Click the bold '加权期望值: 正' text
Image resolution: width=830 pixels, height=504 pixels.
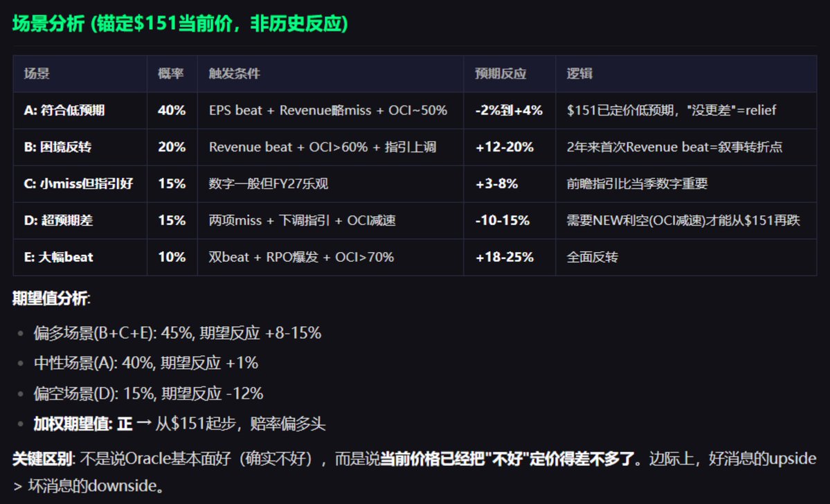pyautogui.click(x=82, y=424)
